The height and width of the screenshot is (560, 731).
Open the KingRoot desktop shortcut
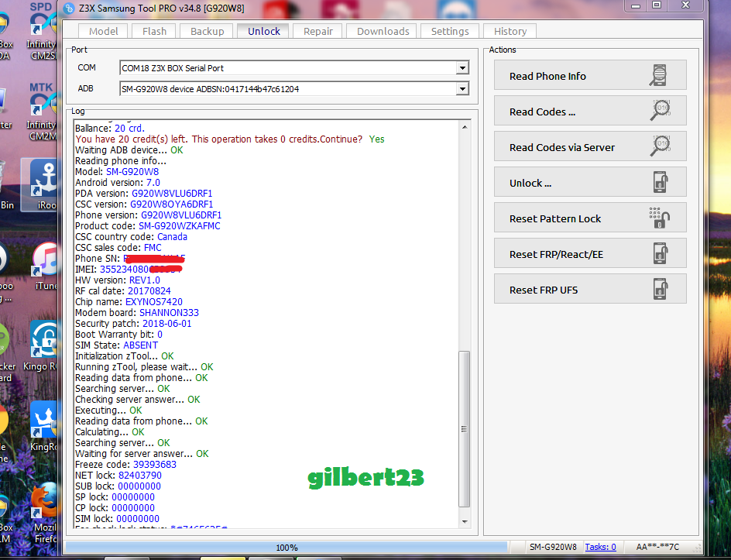tap(43, 427)
